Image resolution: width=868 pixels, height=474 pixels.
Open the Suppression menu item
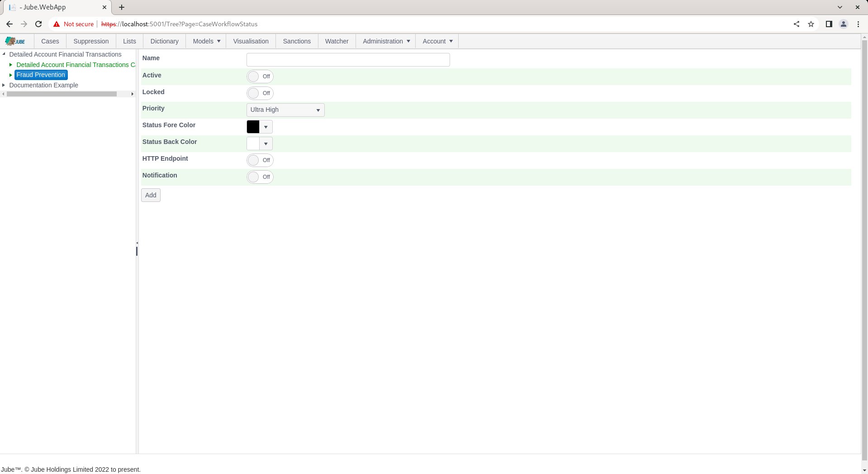pyautogui.click(x=91, y=41)
